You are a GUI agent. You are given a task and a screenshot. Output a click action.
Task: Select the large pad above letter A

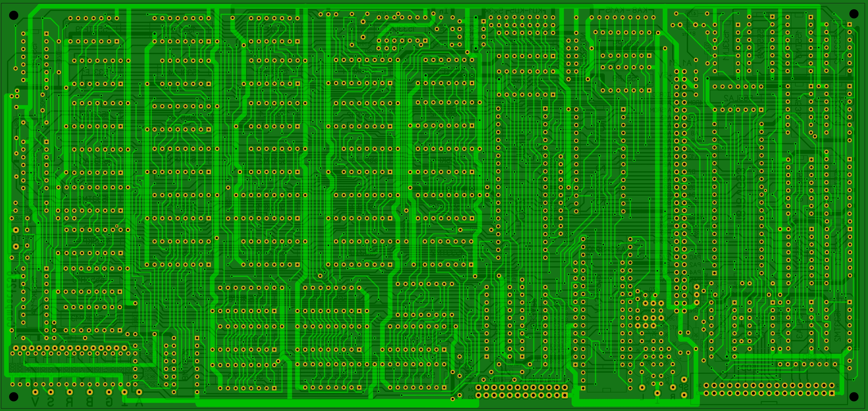coord(139,392)
